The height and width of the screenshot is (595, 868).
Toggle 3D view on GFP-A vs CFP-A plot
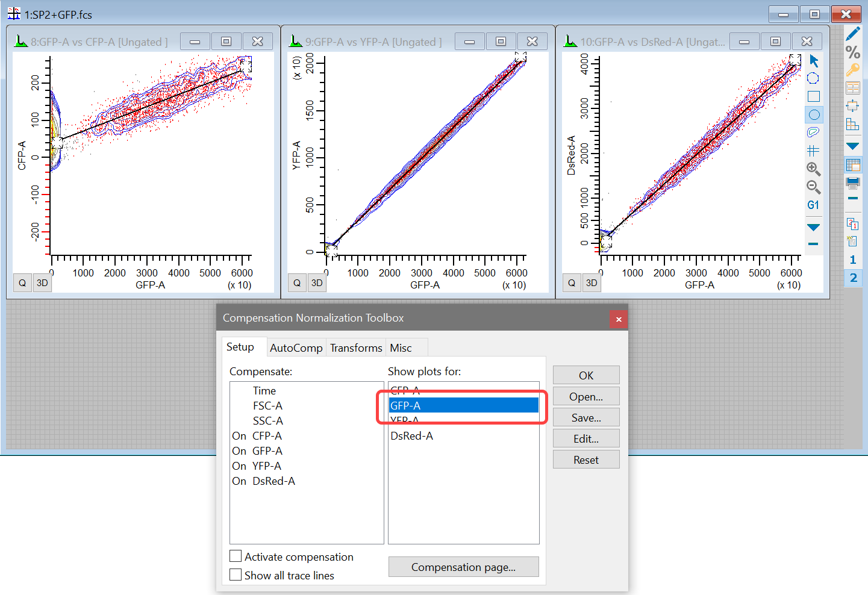point(42,283)
